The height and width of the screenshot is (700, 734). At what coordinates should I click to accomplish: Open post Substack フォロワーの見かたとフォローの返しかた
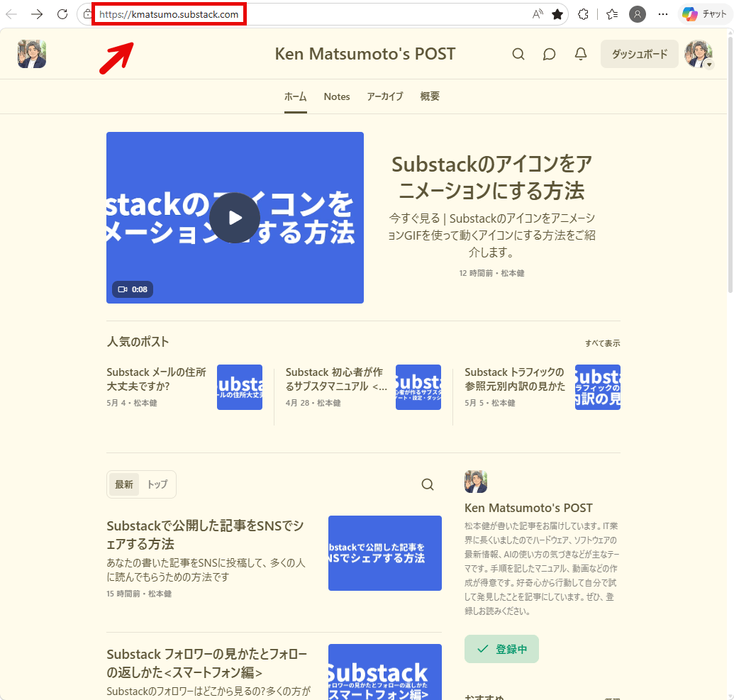207,664
